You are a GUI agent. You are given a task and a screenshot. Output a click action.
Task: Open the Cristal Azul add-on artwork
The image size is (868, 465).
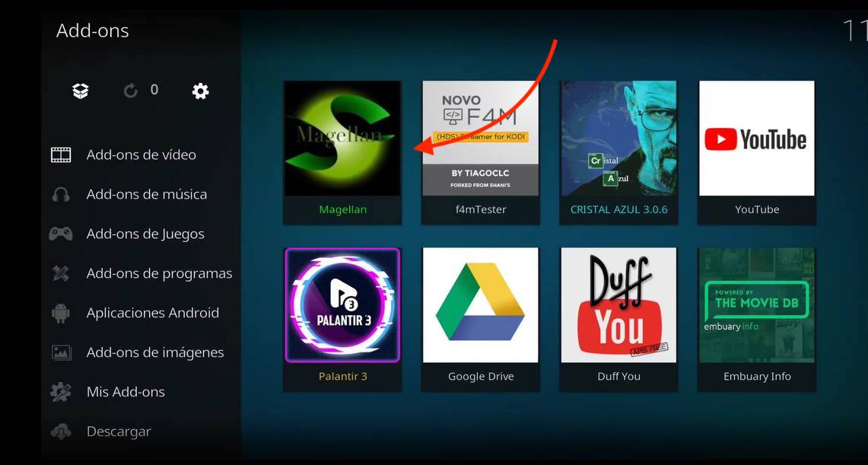coord(619,139)
